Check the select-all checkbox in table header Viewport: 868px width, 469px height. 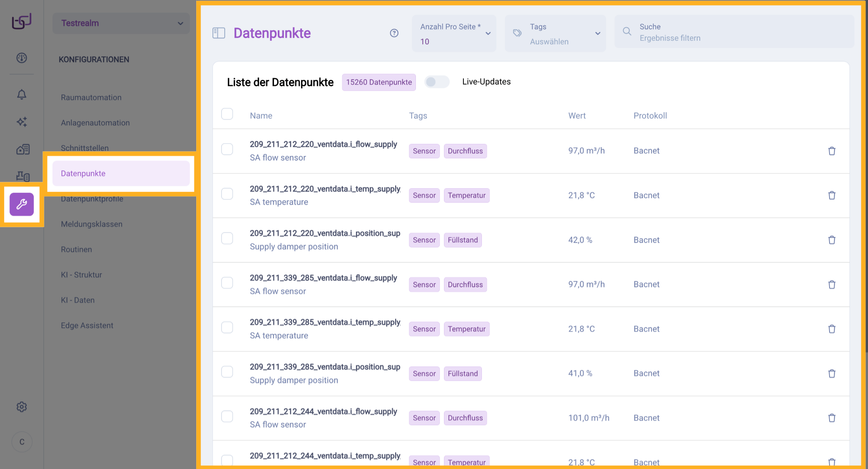pyautogui.click(x=227, y=114)
